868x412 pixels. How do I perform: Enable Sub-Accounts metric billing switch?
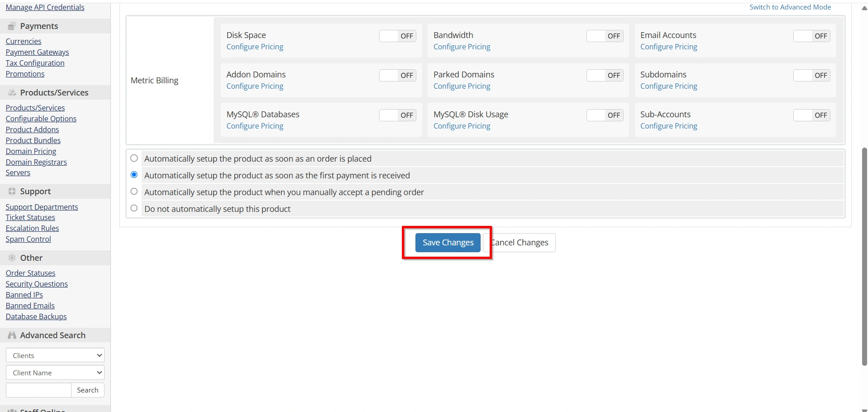point(812,115)
